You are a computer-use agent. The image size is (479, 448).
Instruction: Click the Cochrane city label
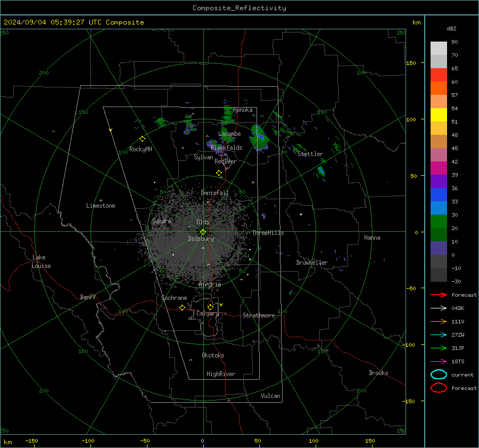pos(174,298)
